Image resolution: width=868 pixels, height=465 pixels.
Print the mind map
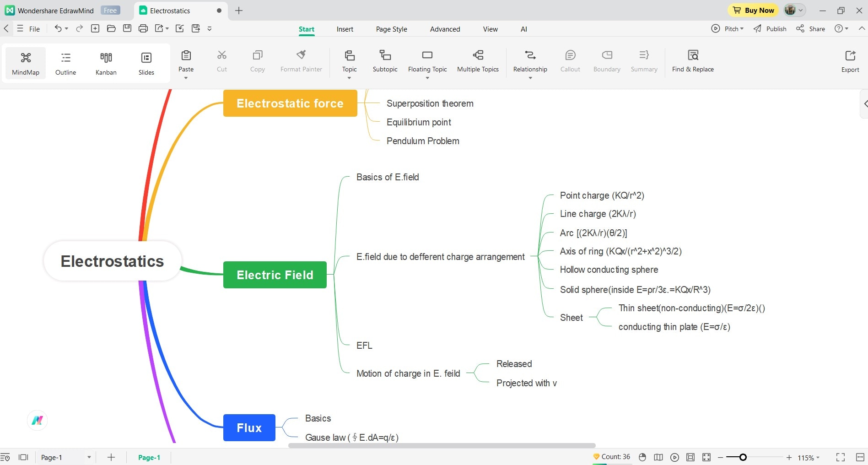[x=143, y=28]
